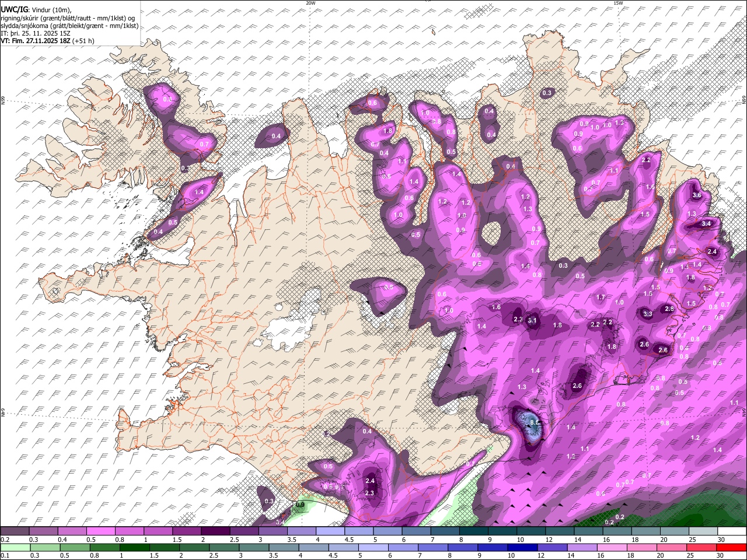Pick the red rain scale swatch labeled 30

click(x=732, y=547)
